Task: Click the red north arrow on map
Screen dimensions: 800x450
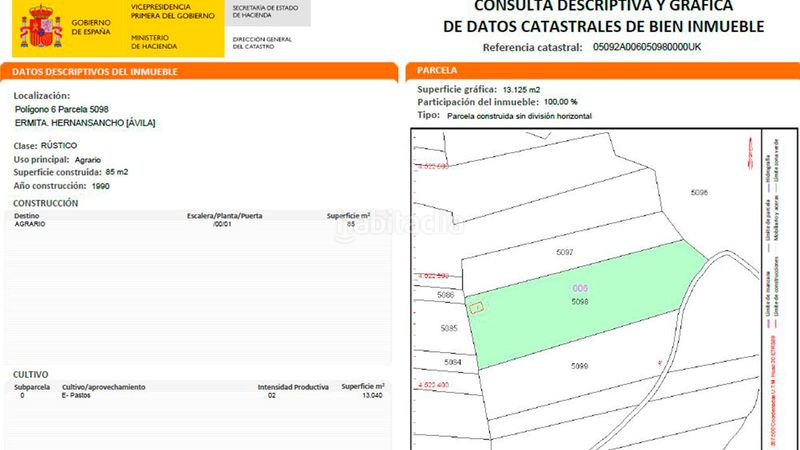Action: tap(750, 153)
